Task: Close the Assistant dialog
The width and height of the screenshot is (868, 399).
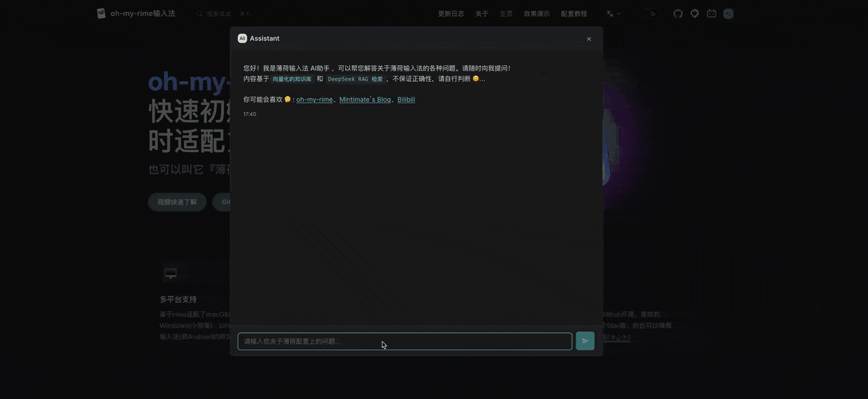Action: pos(589,39)
